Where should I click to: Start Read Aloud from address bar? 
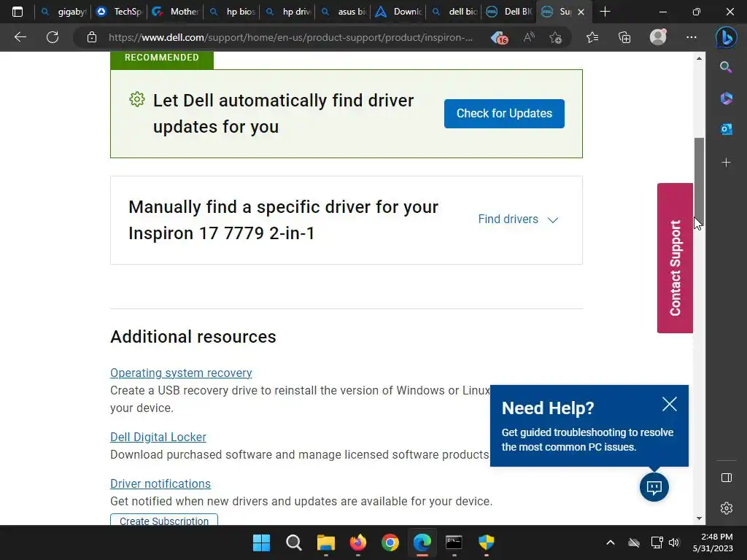click(529, 37)
